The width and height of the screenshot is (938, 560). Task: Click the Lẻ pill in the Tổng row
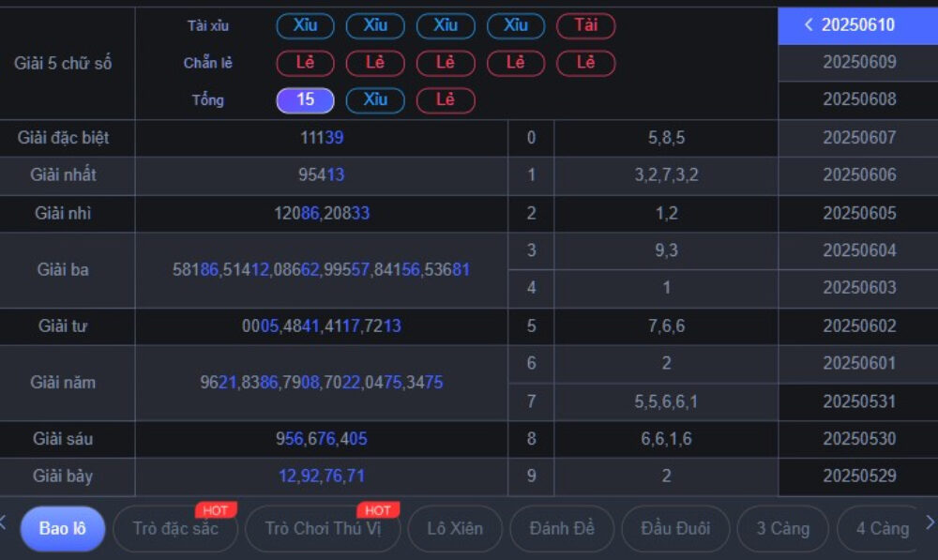click(446, 100)
